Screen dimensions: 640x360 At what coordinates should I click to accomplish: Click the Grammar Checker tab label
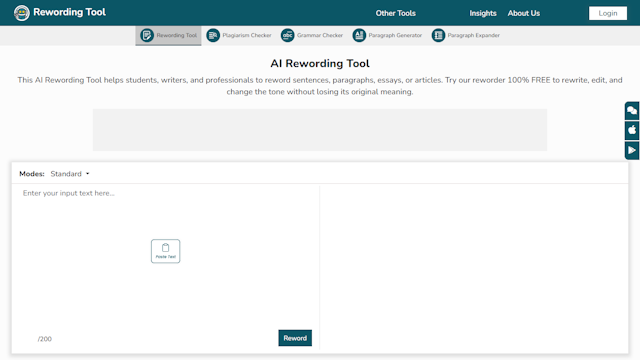[320, 36]
